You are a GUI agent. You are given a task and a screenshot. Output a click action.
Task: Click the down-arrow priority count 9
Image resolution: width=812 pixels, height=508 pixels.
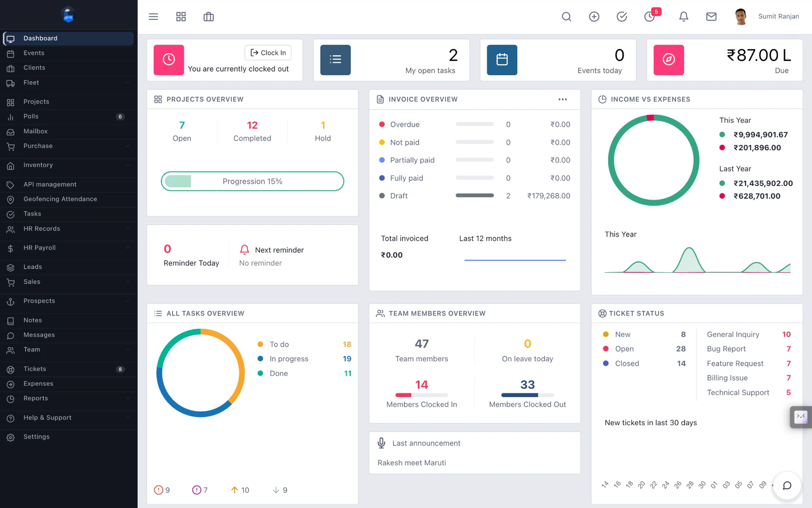click(280, 490)
